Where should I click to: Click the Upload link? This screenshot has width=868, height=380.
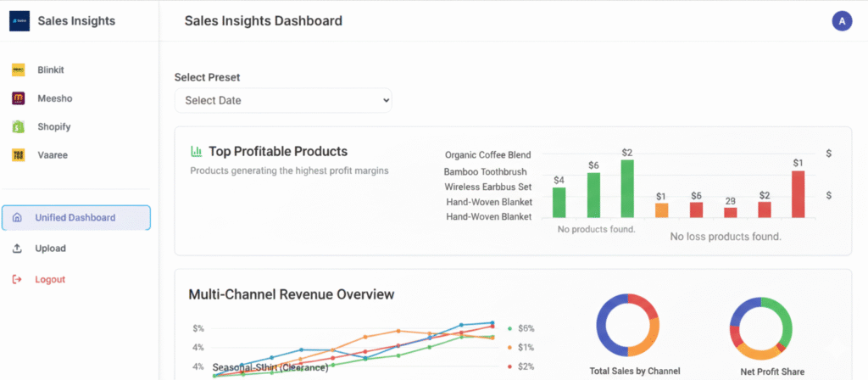(50, 249)
